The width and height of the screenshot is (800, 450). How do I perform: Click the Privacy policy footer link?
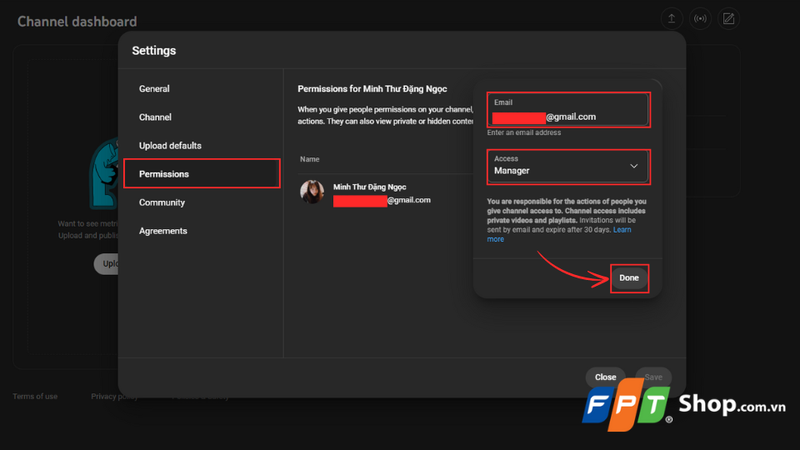[114, 396]
